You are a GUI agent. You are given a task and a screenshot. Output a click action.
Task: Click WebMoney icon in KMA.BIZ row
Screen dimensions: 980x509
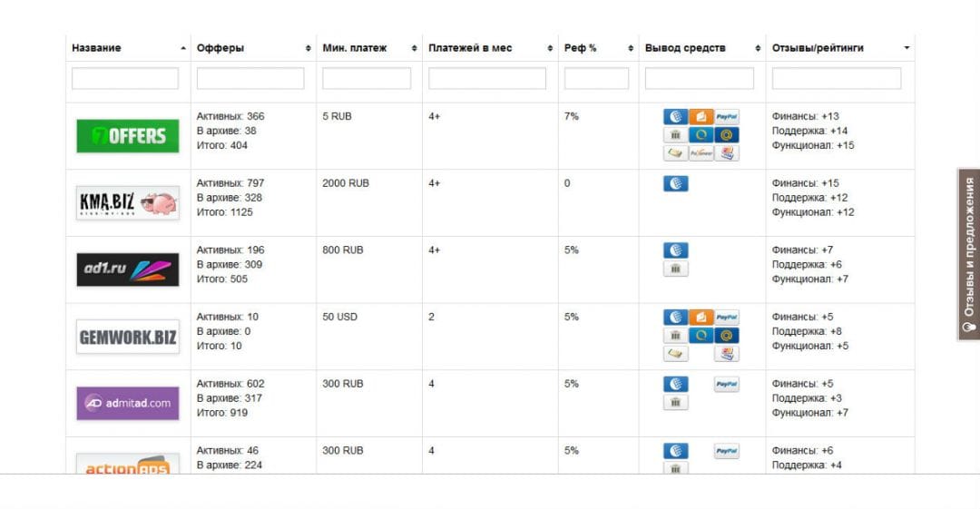click(x=675, y=184)
